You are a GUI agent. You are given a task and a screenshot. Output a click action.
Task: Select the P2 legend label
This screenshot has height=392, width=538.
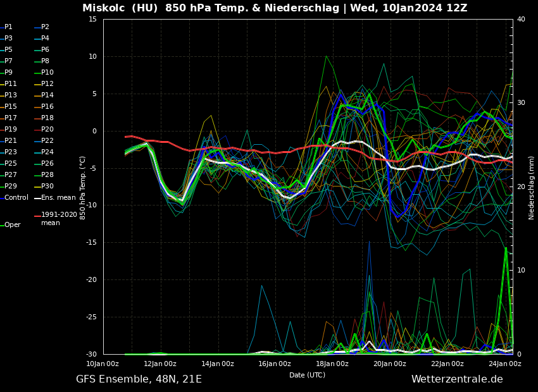[45, 27]
